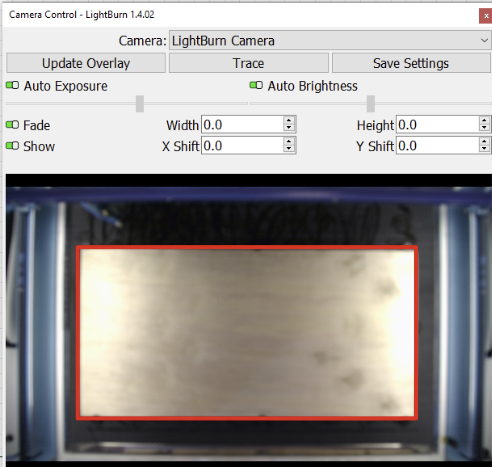The image size is (492, 467).
Task: Click the Update Overlay button
Action: [x=86, y=63]
